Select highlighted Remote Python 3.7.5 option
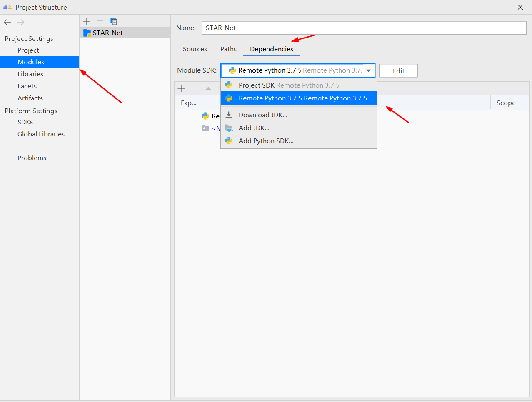 click(299, 98)
